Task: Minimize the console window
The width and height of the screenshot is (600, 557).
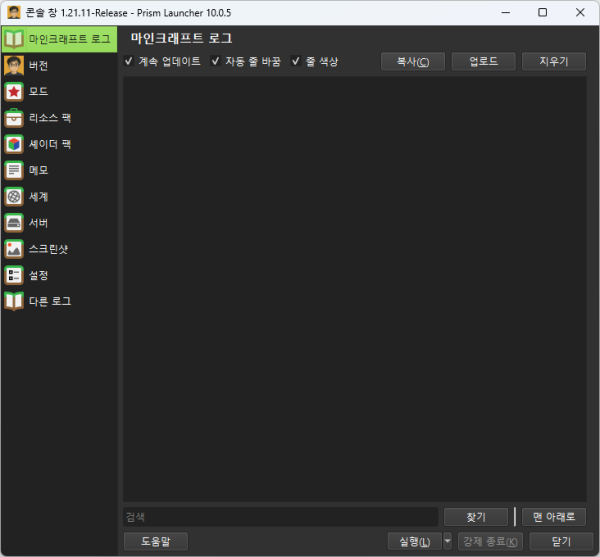Action: tap(506, 13)
